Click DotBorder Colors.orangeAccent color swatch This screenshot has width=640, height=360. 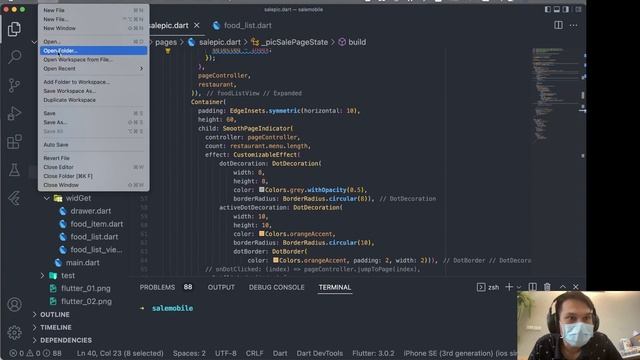click(x=276, y=260)
